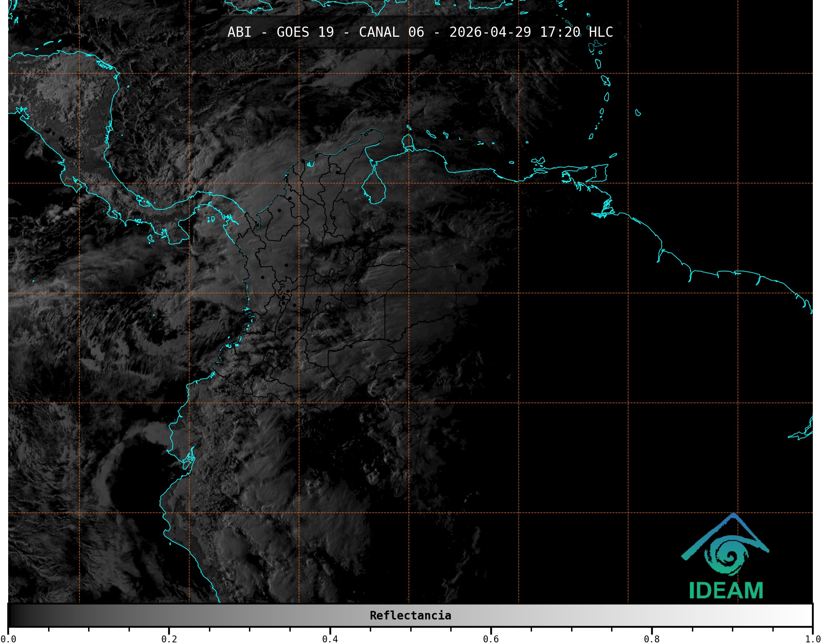The width and height of the screenshot is (821, 644).
Task: Click the 0.0 tick label under colorbar
Action: coord(8,639)
